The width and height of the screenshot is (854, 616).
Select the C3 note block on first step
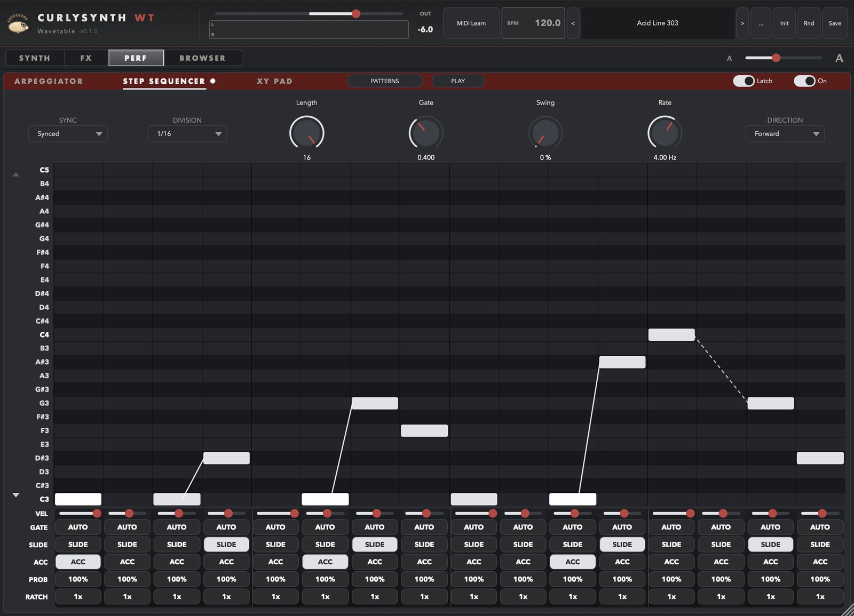point(78,499)
